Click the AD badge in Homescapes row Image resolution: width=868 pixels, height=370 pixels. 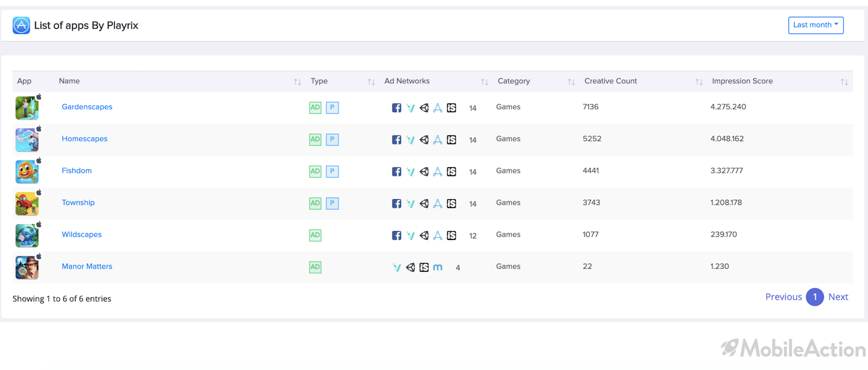[315, 139]
